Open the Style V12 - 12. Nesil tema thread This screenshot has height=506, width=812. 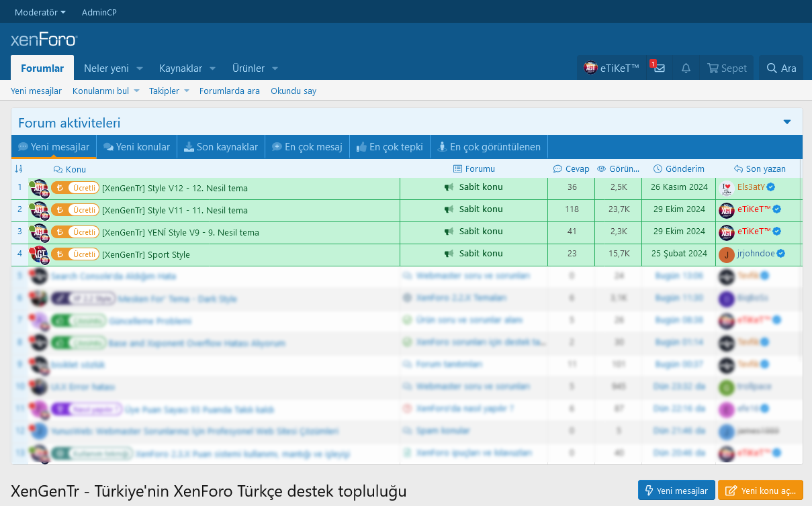click(175, 189)
